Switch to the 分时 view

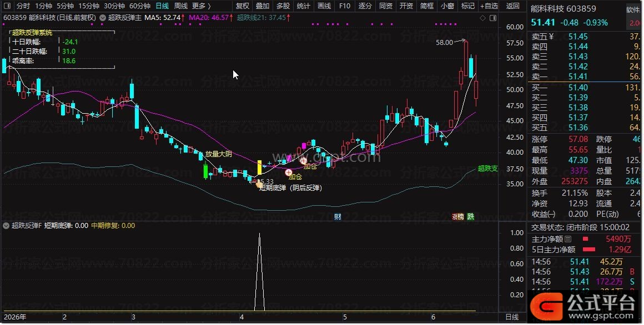coord(23,6)
